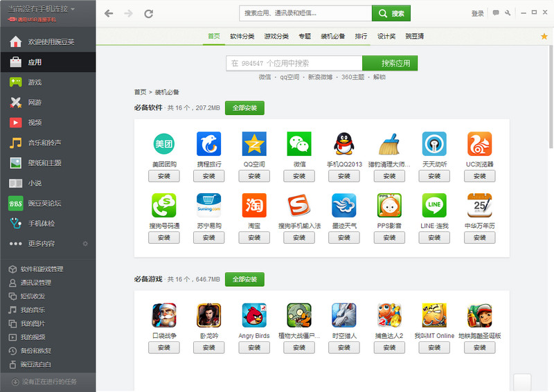Click the PPS影音 app icon
This screenshot has height=392, width=554.
(389, 206)
